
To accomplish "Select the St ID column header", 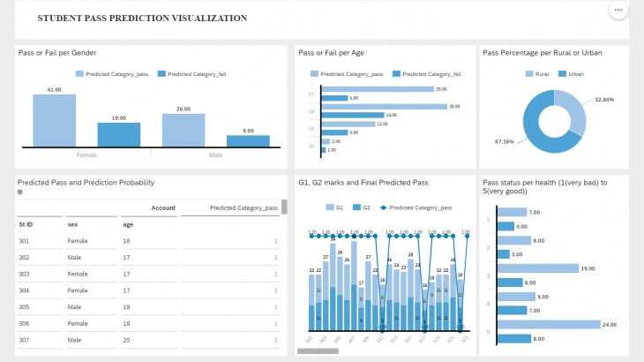I will (x=26, y=224).
